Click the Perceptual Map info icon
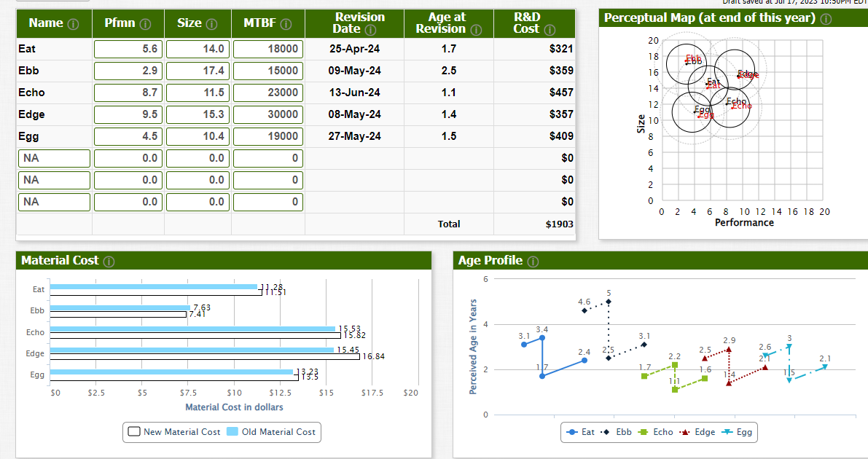The width and height of the screenshot is (868, 459). [826, 19]
